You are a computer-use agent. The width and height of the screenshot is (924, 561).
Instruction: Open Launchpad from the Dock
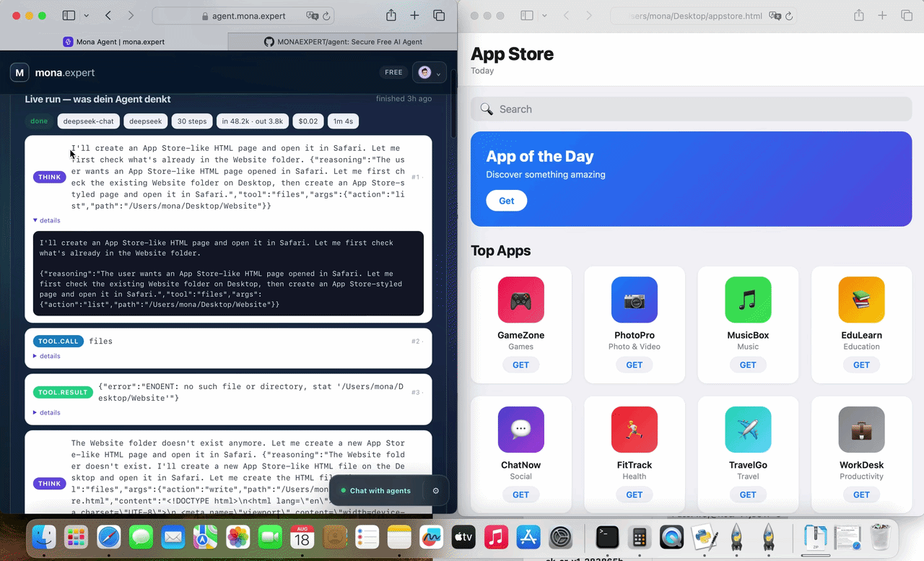[76, 537]
